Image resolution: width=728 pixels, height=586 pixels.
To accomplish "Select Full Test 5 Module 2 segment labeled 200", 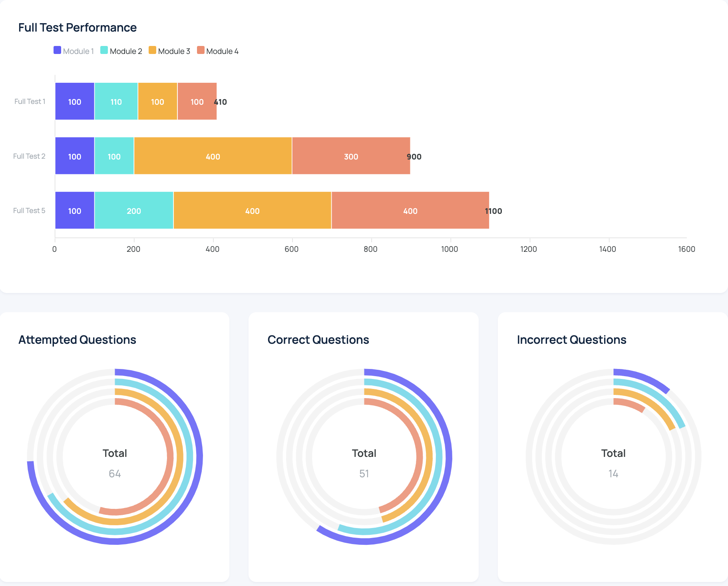I will [x=134, y=210].
